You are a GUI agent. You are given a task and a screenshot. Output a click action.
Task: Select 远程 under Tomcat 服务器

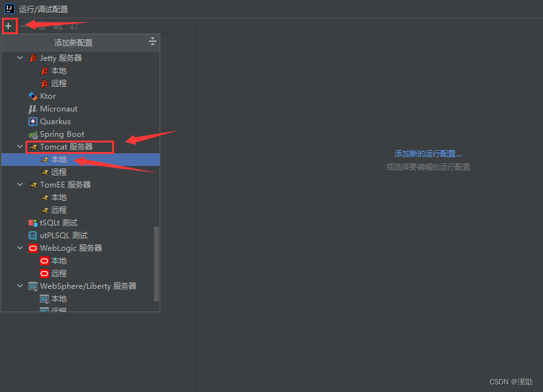(80, 172)
